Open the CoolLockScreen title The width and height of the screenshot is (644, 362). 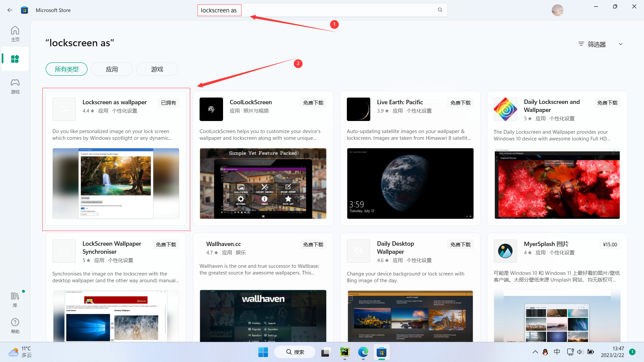[251, 102]
